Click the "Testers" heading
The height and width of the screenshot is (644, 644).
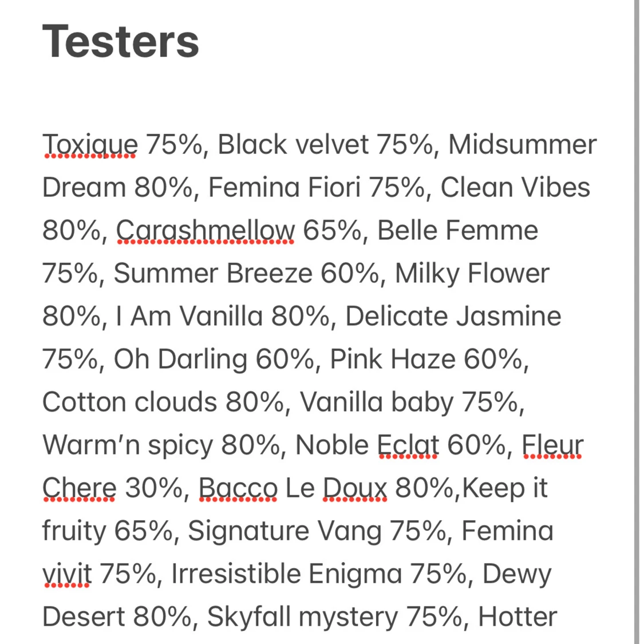[x=120, y=42]
